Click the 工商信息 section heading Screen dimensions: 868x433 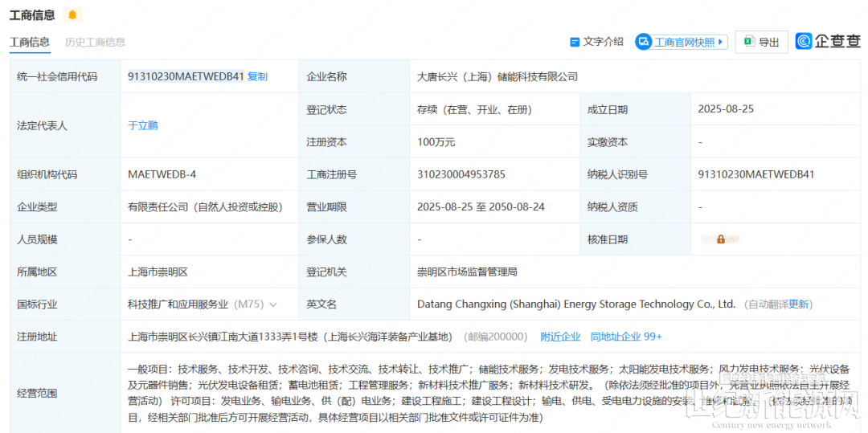click(32, 15)
